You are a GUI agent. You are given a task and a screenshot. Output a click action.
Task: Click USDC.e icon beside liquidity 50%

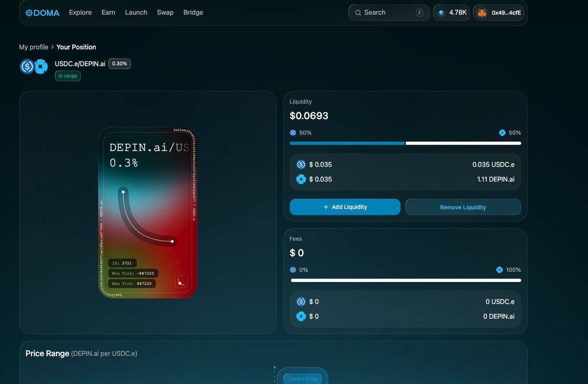(293, 132)
